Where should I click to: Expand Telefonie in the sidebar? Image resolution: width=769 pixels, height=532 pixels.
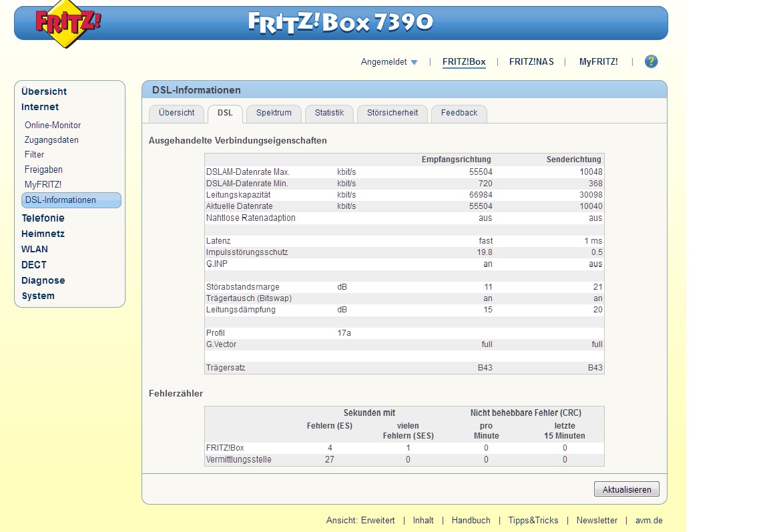pyautogui.click(x=43, y=218)
